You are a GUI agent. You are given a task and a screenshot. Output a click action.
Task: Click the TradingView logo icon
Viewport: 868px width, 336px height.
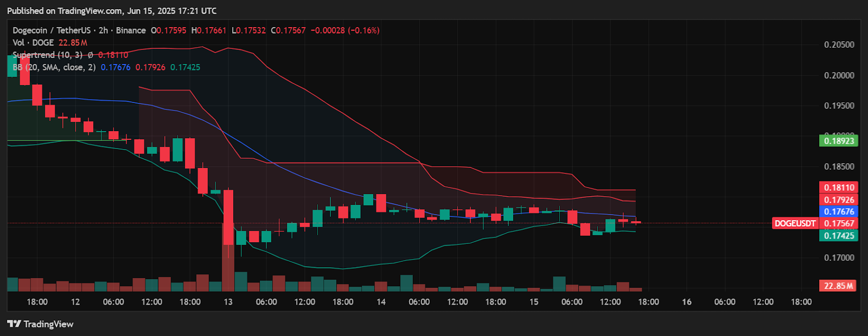[x=14, y=324]
